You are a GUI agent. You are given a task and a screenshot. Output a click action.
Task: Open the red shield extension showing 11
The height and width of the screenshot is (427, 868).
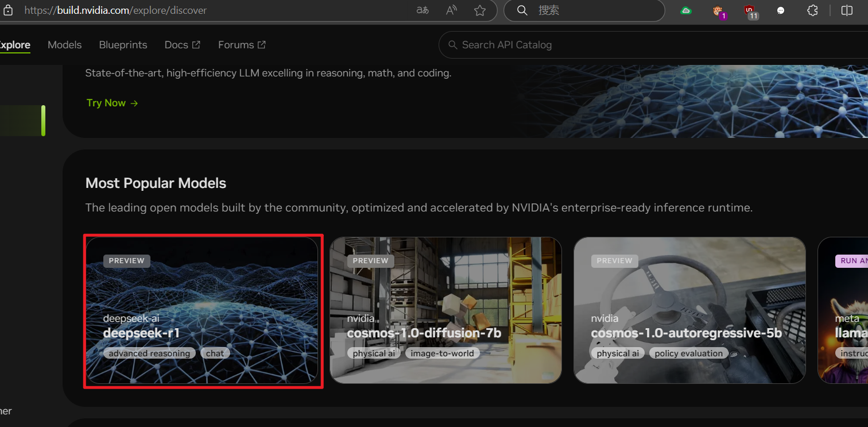pos(750,11)
